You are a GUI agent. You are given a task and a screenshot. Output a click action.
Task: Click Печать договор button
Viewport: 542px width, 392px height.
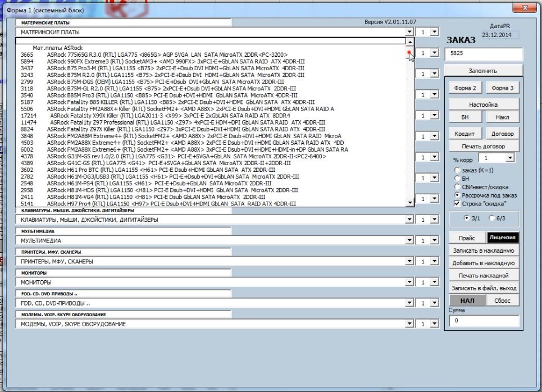[483, 146]
